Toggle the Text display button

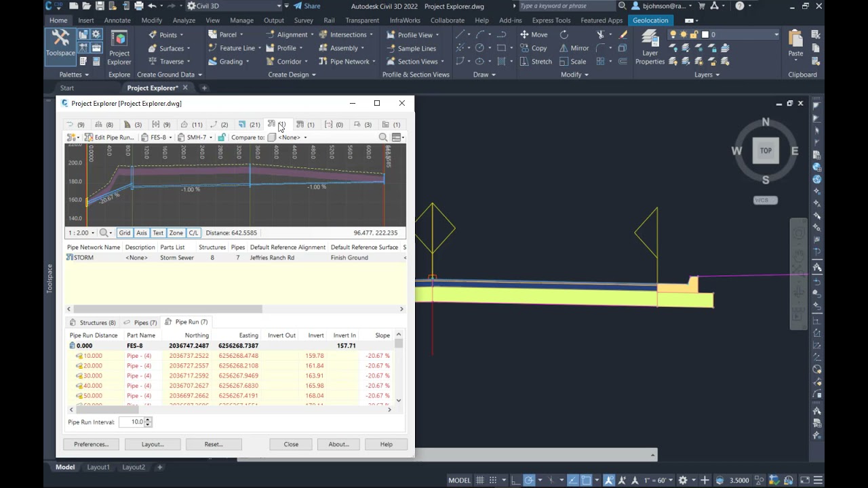158,233
